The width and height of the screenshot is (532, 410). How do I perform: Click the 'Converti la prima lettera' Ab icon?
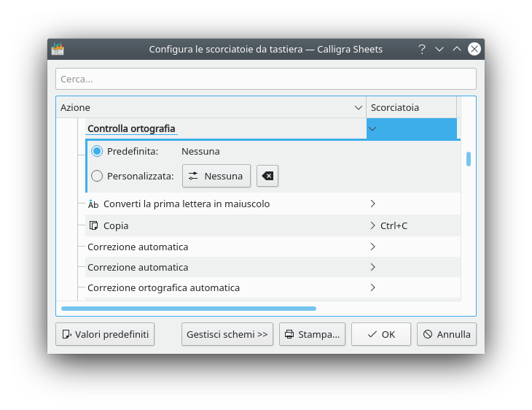(x=93, y=204)
